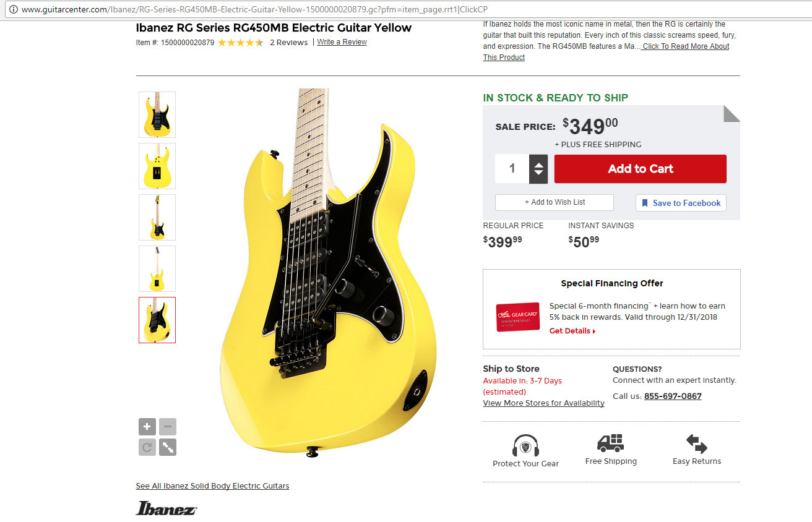Click Add to Wish List button

555,202
